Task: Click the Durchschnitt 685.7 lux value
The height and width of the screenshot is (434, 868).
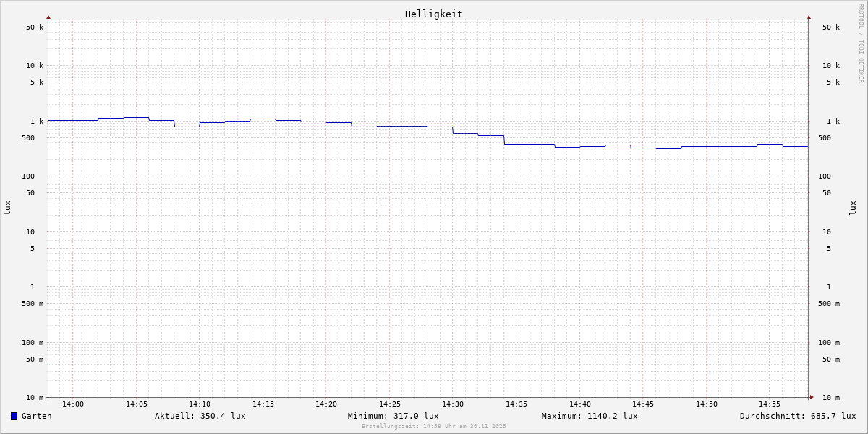Action: (x=797, y=416)
